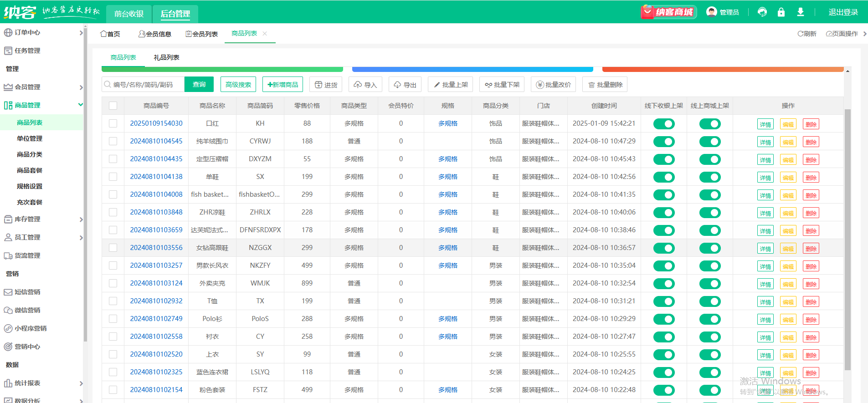Viewport: 868px width, 403px height.
Task: Click the download icon in header
Action: click(x=800, y=12)
